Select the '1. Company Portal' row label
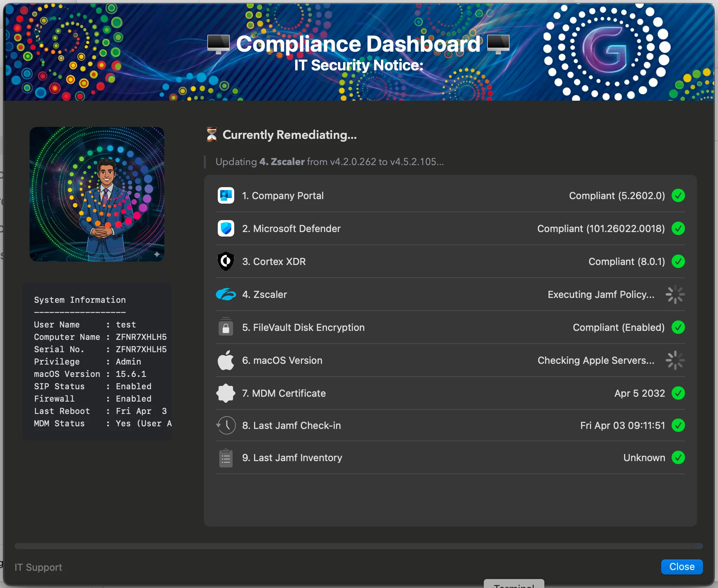The height and width of the screenshot is (588, 718). (282, 196)
